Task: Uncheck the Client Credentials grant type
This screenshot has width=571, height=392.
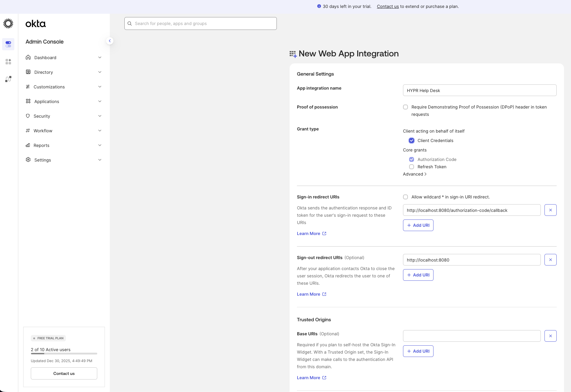Action: click(412, 141)
